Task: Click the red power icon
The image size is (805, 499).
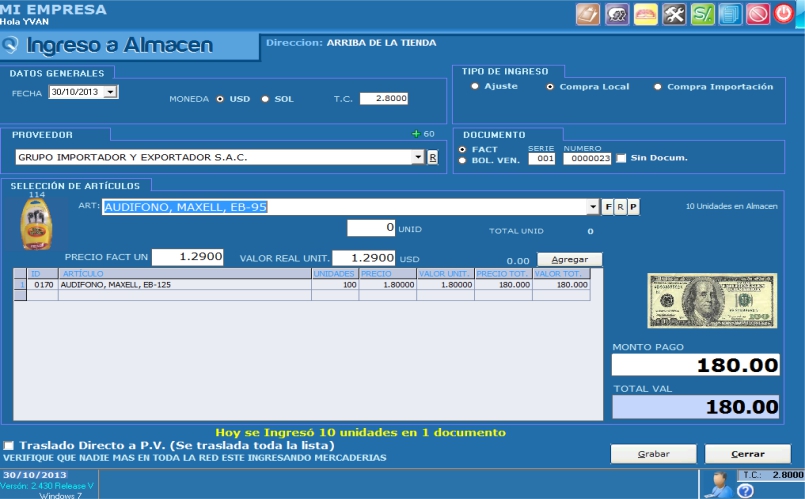Action: pyautogui.click(x=784, y=14)
